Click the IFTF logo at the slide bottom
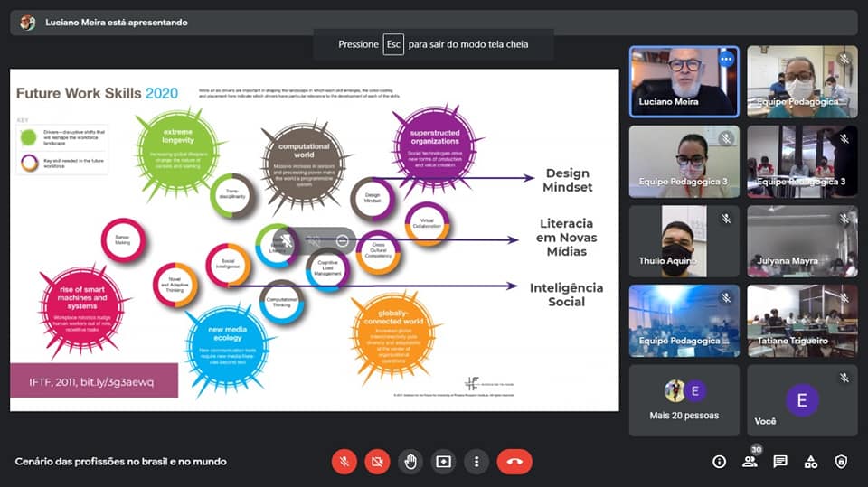The image size is (868, 487). [489, 383]
